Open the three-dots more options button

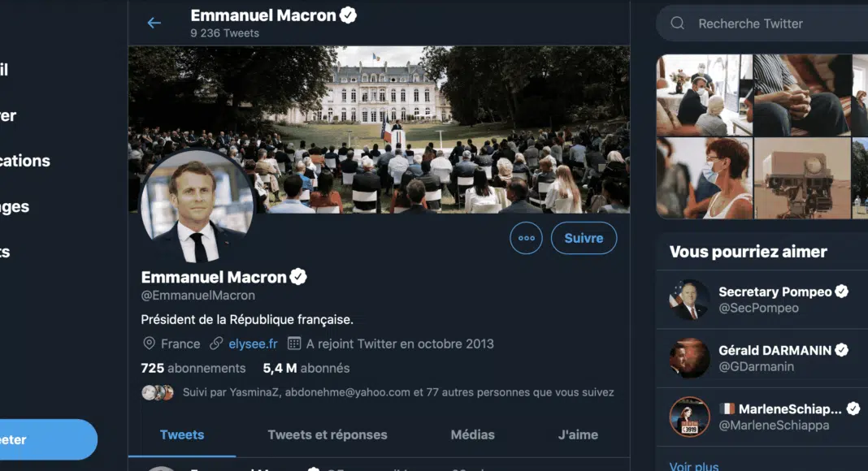(x=526, y=238)
